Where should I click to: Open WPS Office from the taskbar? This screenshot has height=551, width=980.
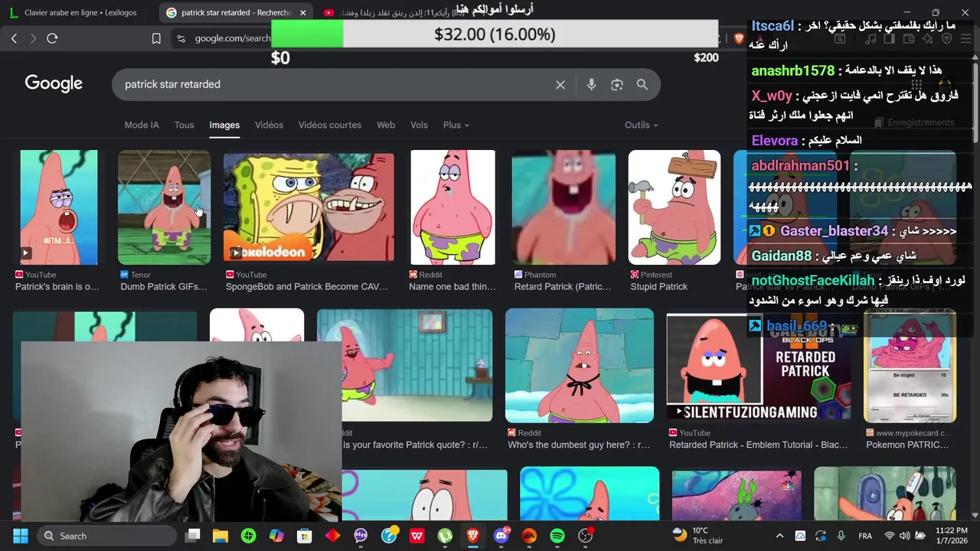click(x=416, y=536)
